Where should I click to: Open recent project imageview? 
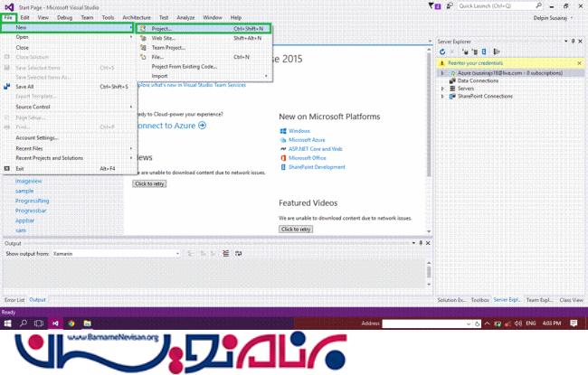[29, 181]
